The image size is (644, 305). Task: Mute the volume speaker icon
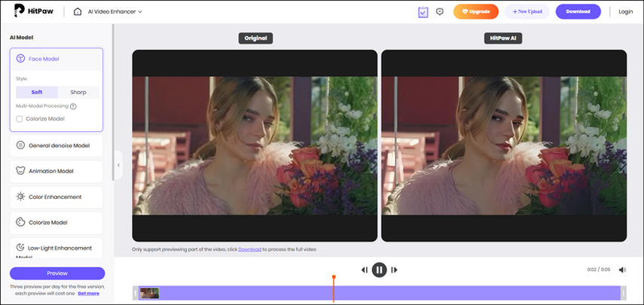pyautogui.click(x=622, y=270)
